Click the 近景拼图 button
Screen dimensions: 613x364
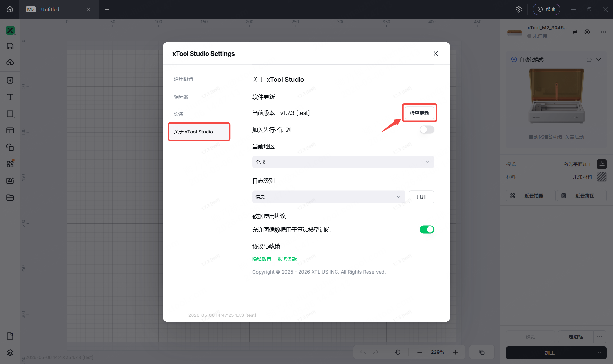[x=582, y=196]
